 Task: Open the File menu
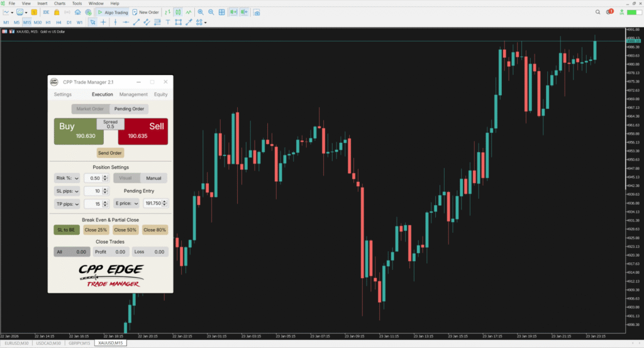[x=12, y=3]
